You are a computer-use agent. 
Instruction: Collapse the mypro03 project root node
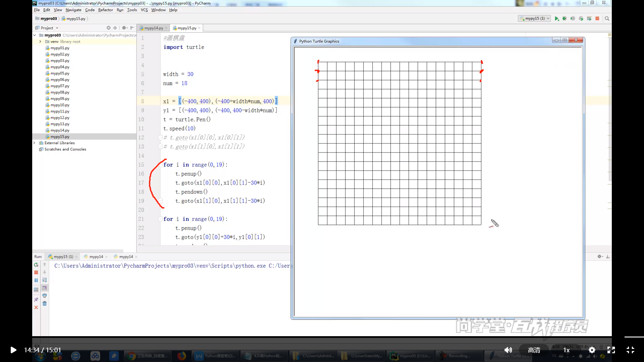(x=35, y=35)
